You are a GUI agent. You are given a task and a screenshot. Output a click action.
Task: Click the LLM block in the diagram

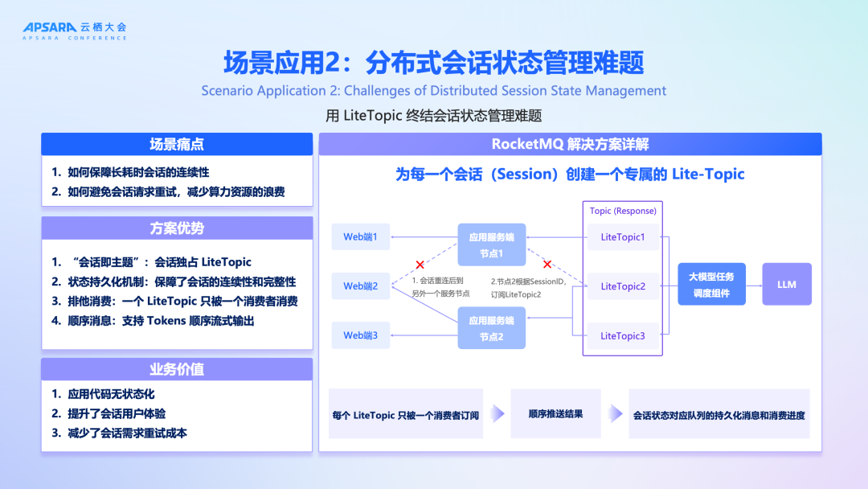(x=786, y=284)
